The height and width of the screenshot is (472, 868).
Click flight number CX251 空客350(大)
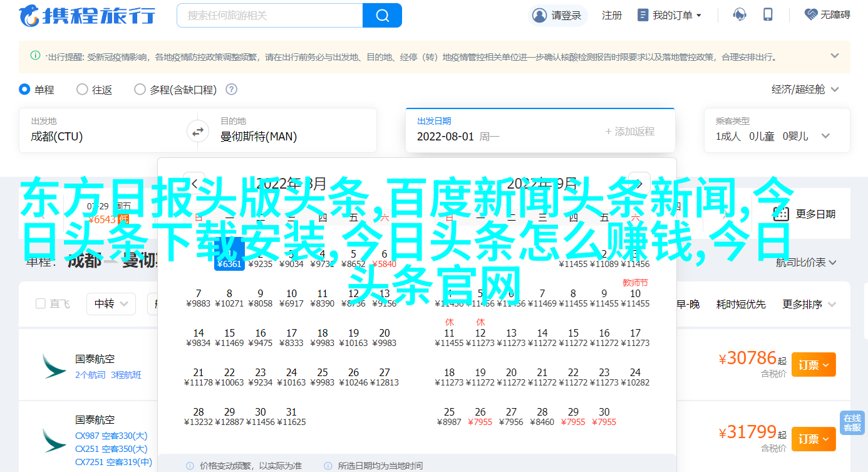click(x=111, y=449)
